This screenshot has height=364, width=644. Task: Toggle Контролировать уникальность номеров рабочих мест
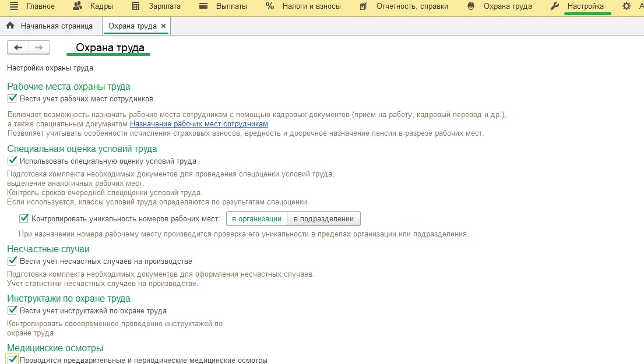point(24,219)
